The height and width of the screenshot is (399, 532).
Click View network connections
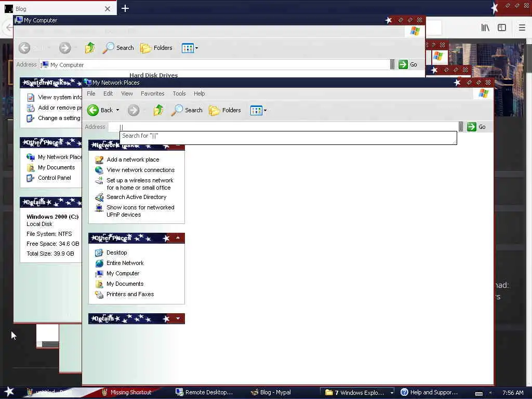click(x=140, y=170)
